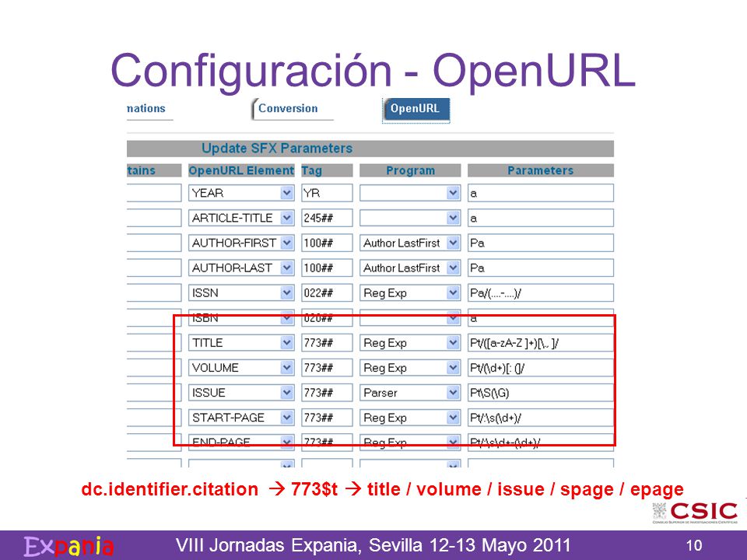Open Author LastFirst program dropdown for AUTHOR-LAST
The image size is (747, 560).
pyautogui.click(x=410, y=268)
